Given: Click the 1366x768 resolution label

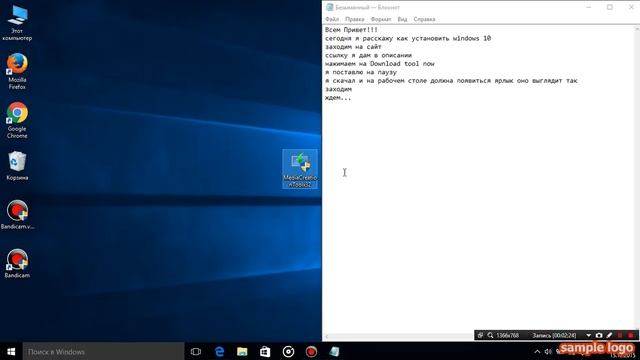Looking at the screenshot, I should coord(507,336).
